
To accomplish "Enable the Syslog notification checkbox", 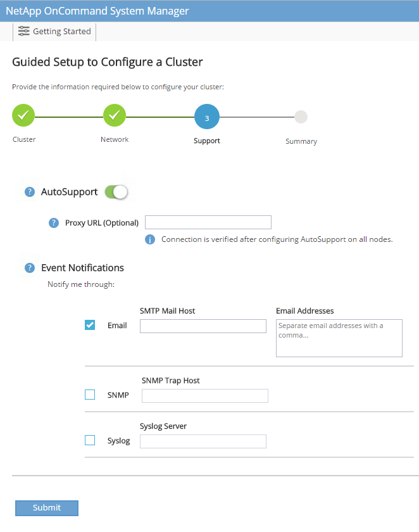I will [x=90, y=440].
